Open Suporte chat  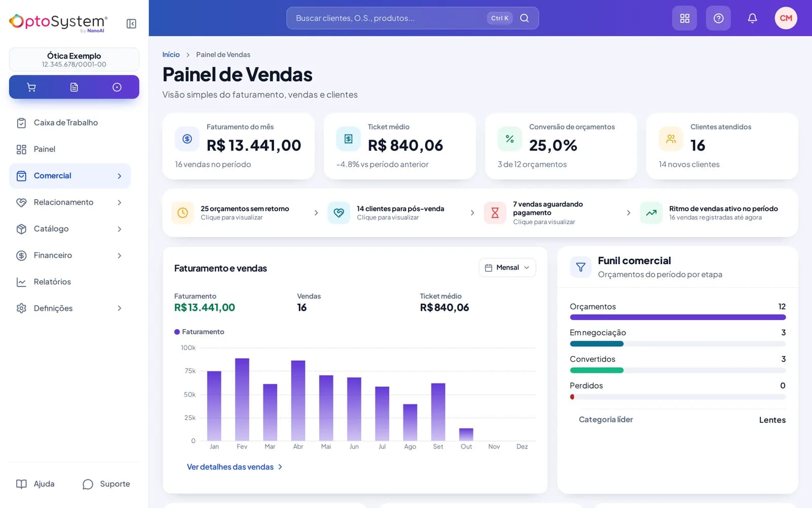click(106, 484)
